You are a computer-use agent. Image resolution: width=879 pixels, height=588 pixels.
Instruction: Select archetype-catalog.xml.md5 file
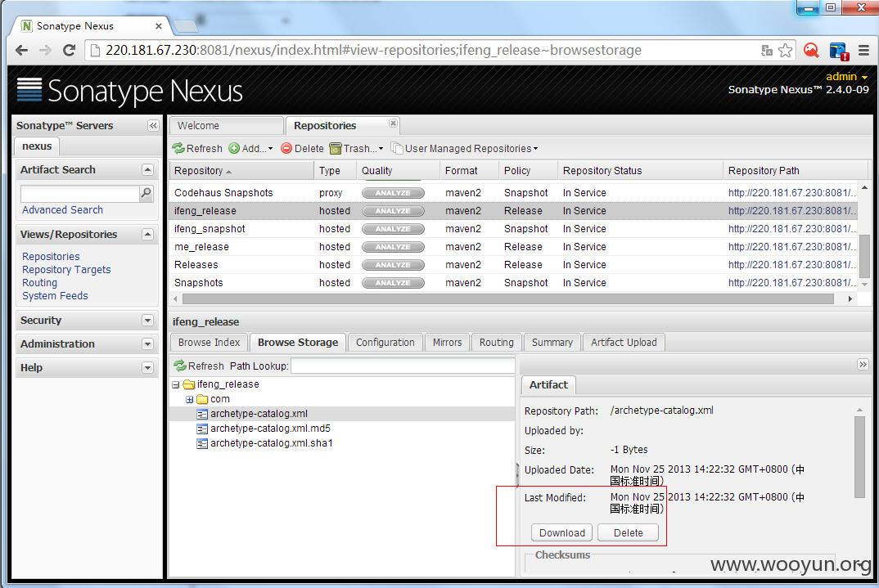pos(270,429)
